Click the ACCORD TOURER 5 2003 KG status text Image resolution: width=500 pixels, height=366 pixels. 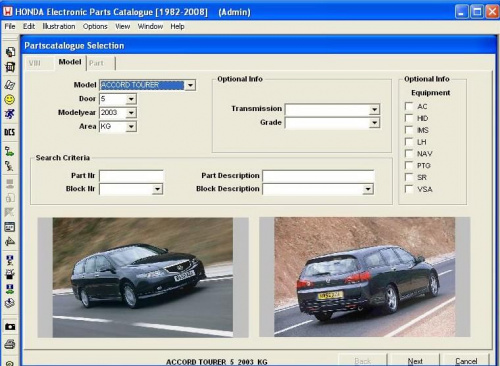217,362
